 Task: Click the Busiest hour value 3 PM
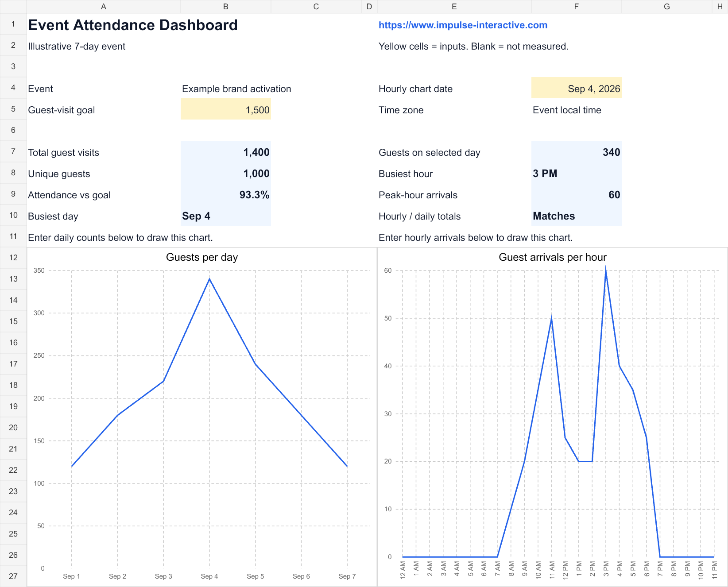[577, 173]
